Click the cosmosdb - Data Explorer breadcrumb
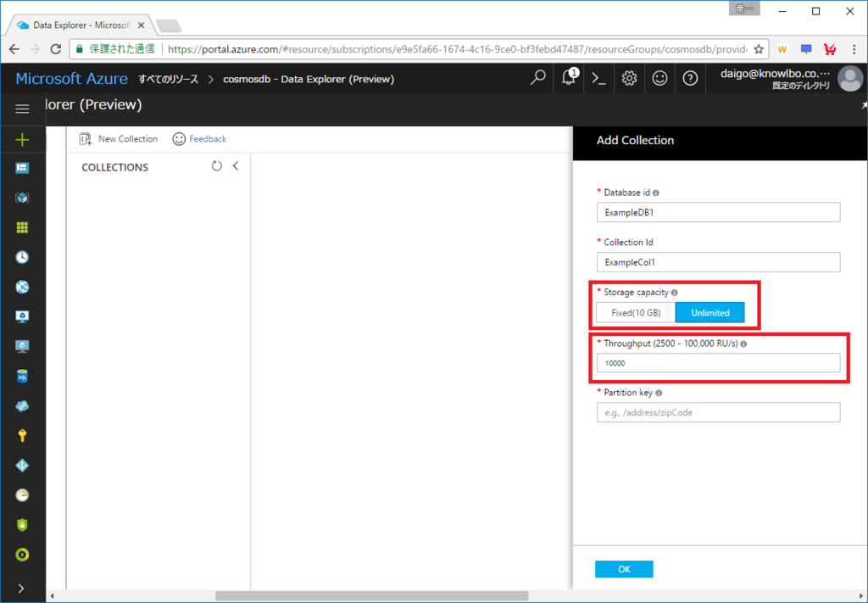Screen dimensions: 868x603 tap(309, 79)
